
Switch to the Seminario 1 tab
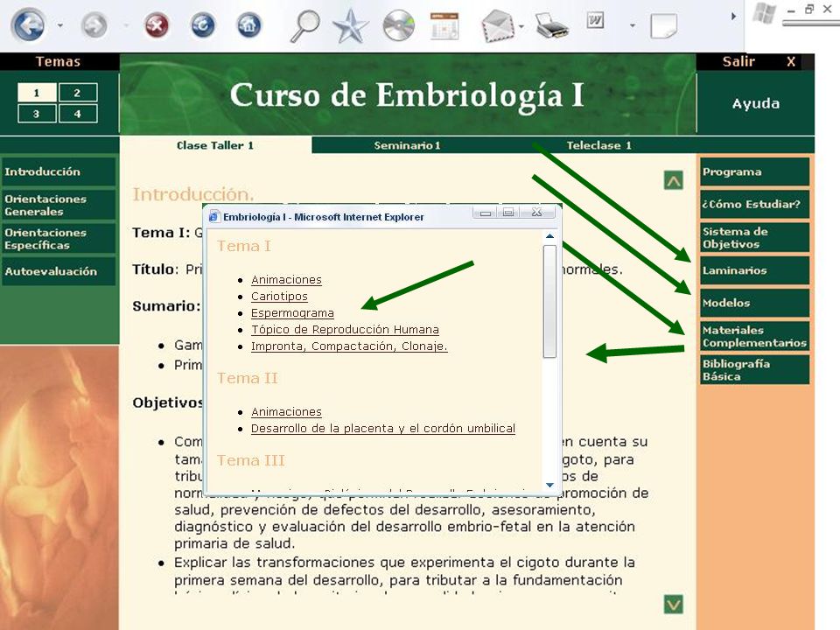pos(407,145)
